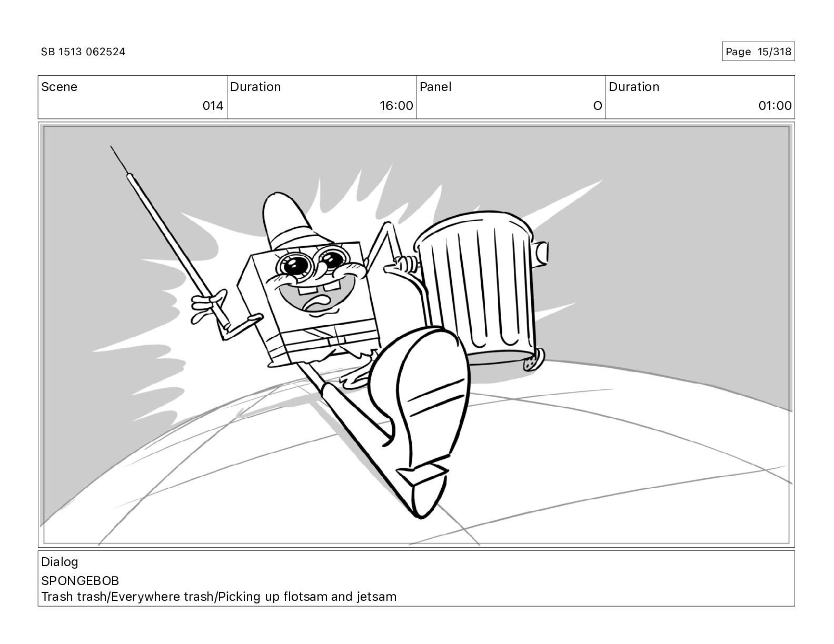Click the 'Panel' header label
834x644 pixels.
pos(435,87)
